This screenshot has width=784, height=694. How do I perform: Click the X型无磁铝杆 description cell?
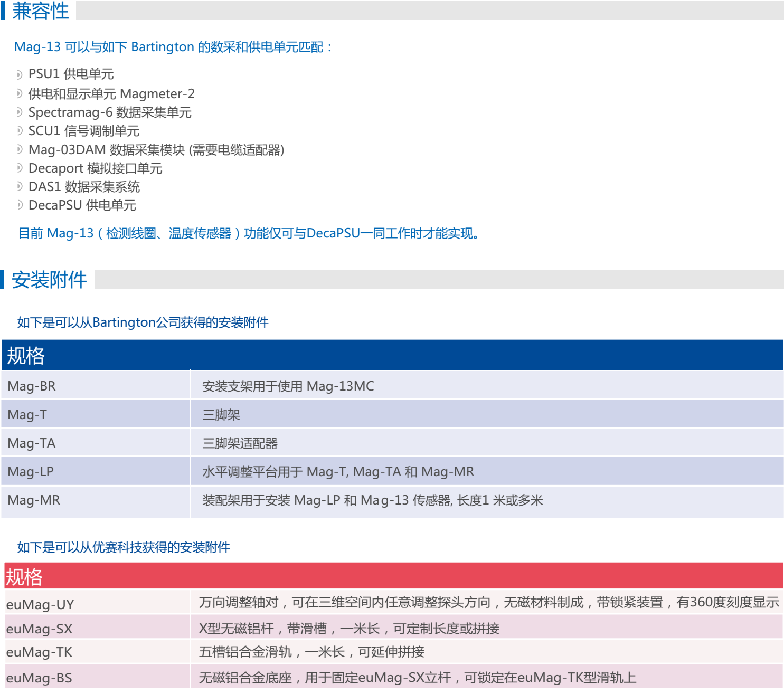pyautogui.click(x=487, y=628)
